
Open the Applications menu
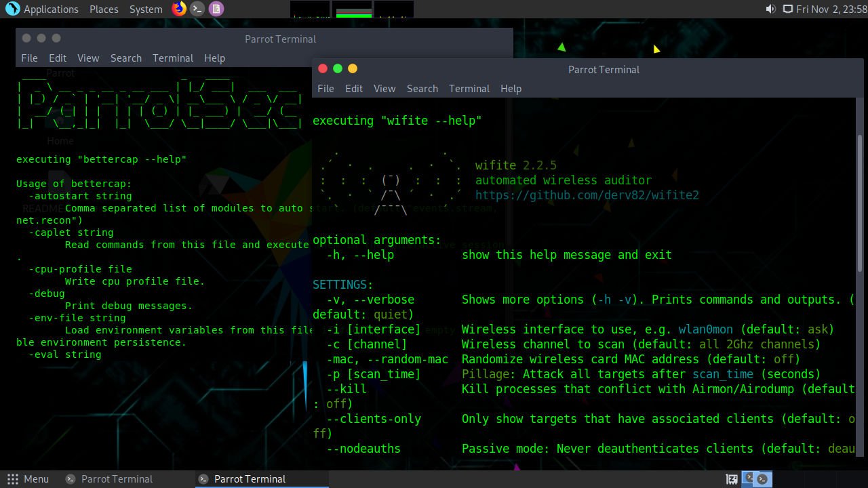point(51,9)
